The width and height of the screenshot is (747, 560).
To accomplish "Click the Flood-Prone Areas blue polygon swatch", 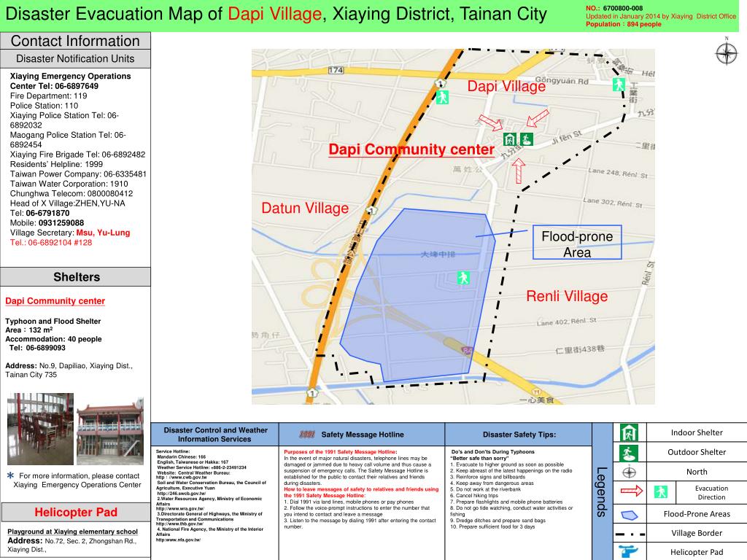I will click(630, 515).
